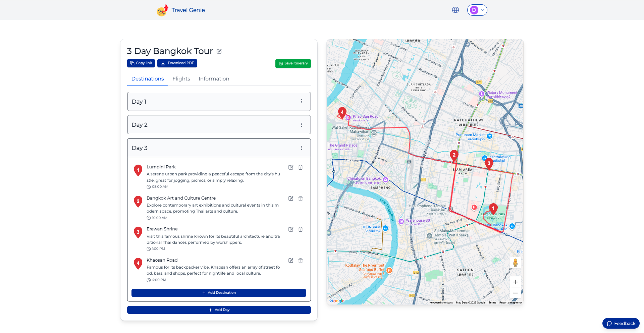This screenshot has height=333, width=644.
Task: Open the language globe icon
Action: 455,10
